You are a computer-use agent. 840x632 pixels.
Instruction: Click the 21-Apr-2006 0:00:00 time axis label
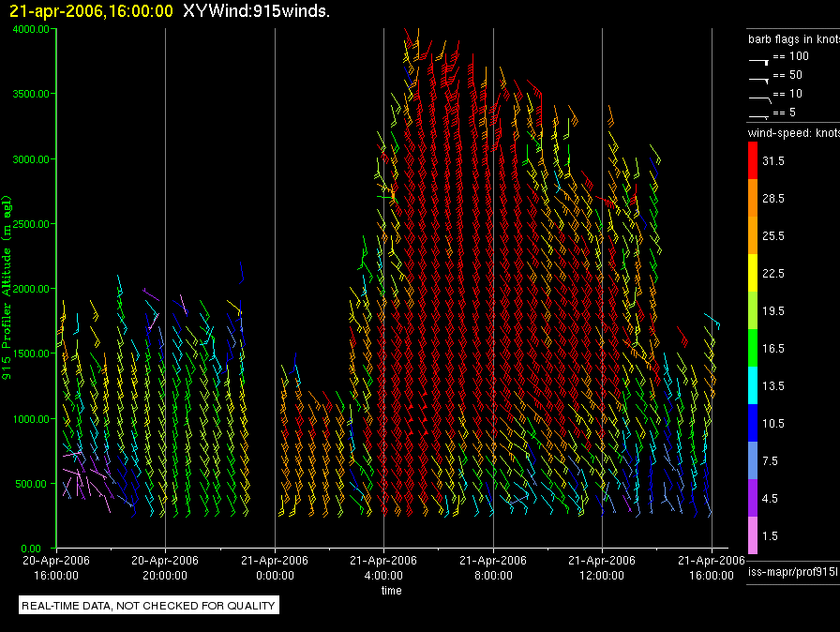[274, 566]
